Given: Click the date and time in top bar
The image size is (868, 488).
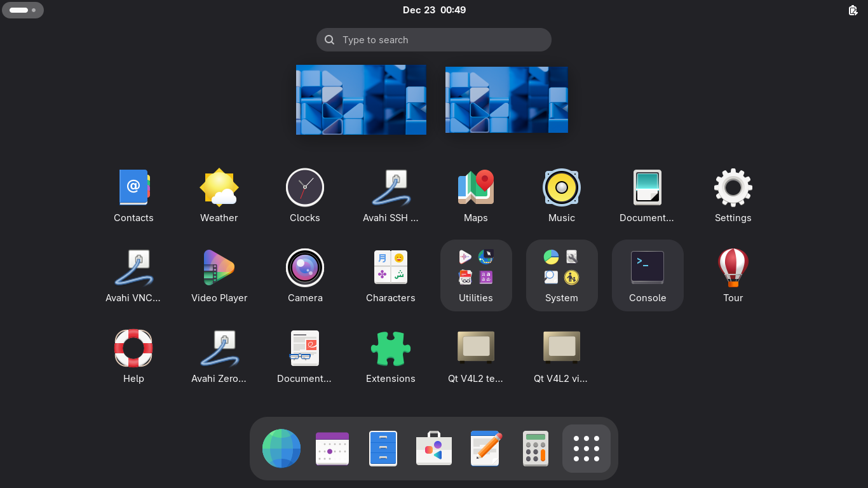Looking at the screenshot, I should pos(434,10).
